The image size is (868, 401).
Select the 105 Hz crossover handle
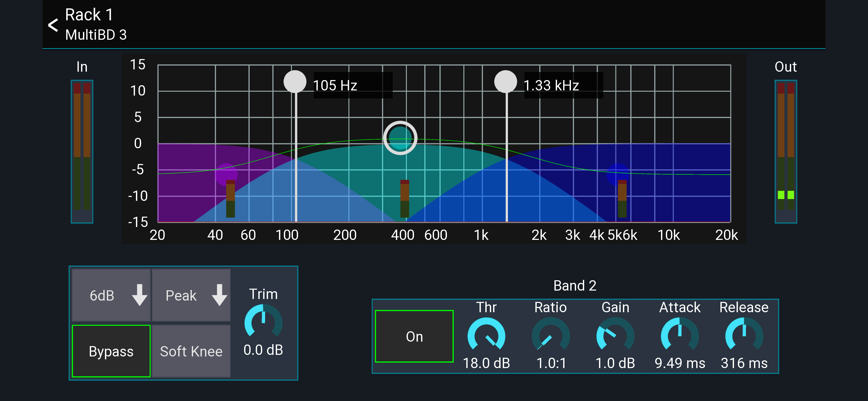click(295, 82)
